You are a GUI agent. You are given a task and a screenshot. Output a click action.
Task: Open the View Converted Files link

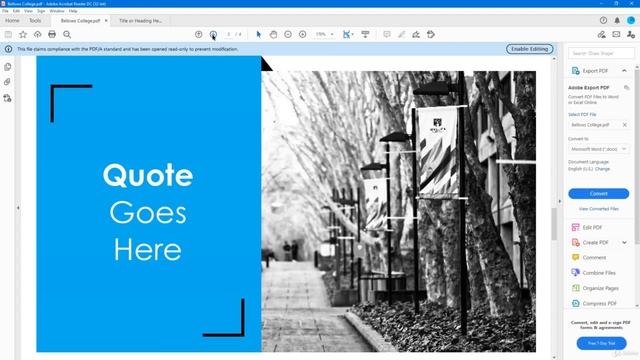tap(599, 209)
